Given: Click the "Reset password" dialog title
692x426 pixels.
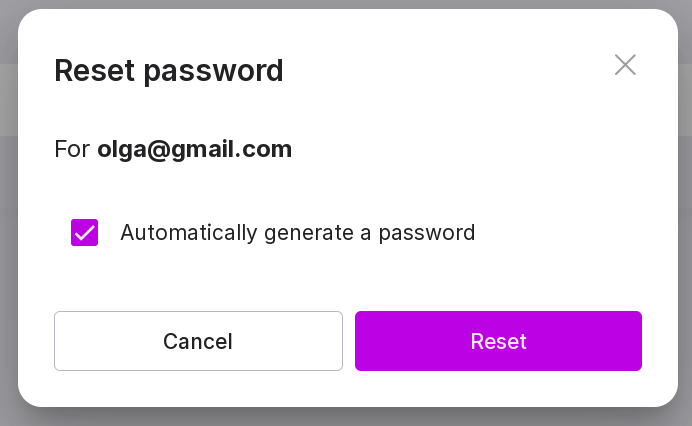Looking at the screenshot, I should pos(168,71).
